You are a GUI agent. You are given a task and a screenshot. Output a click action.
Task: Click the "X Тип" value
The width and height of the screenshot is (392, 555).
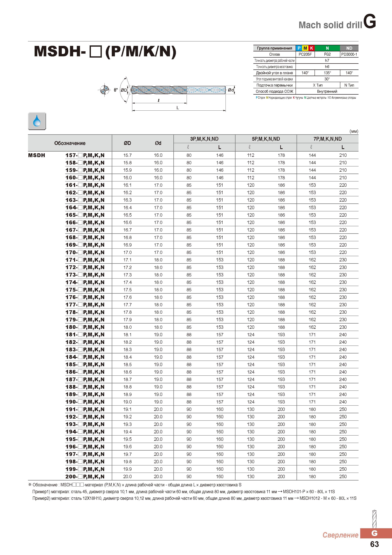tap(318, 85)
